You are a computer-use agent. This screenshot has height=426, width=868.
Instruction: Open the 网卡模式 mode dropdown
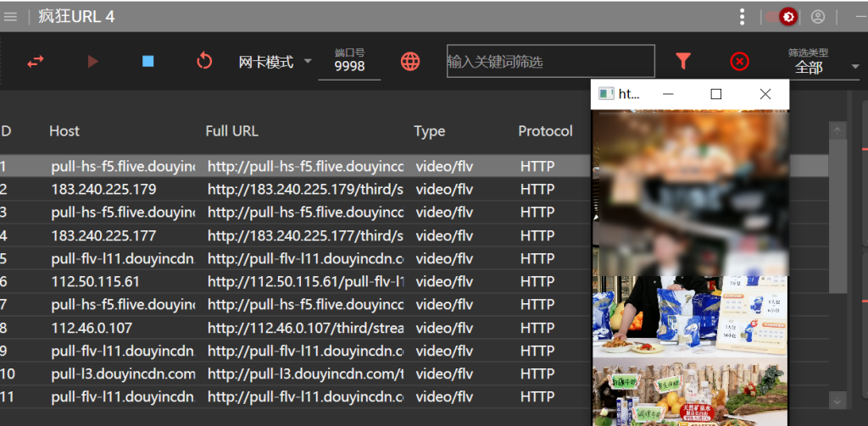pyautogui.click(x=275, y=62)
